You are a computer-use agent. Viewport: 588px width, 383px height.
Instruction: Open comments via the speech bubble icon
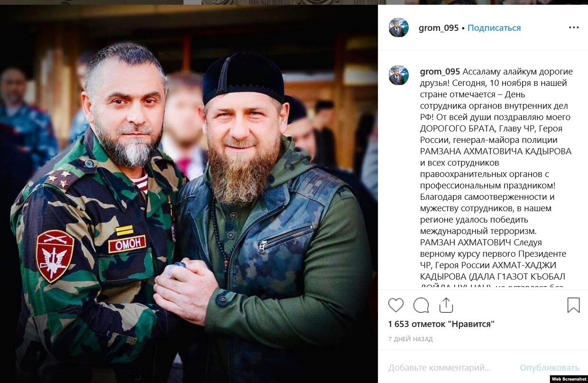click(421, 305)
